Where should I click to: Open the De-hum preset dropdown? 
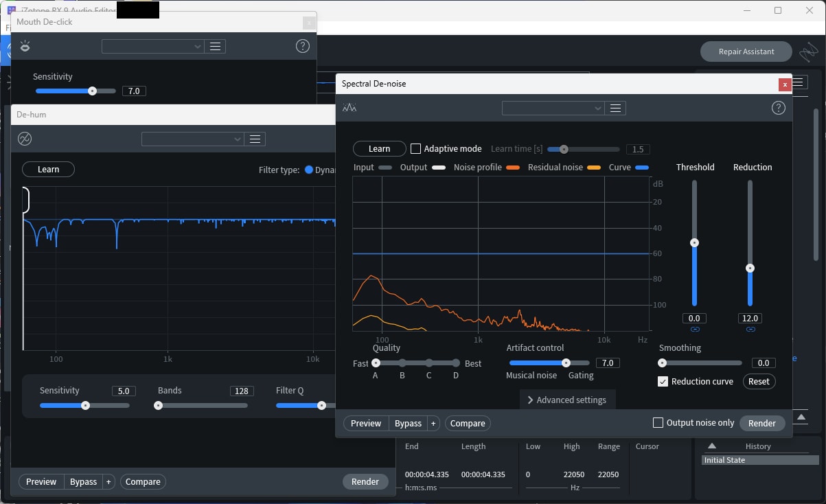coord(192,139)
